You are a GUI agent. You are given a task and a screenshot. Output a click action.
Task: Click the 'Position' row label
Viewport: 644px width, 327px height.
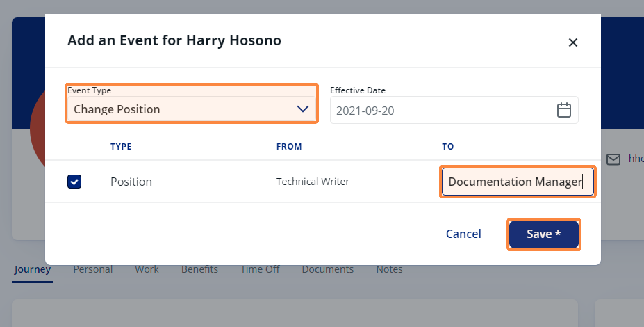[x=131, y=182]
